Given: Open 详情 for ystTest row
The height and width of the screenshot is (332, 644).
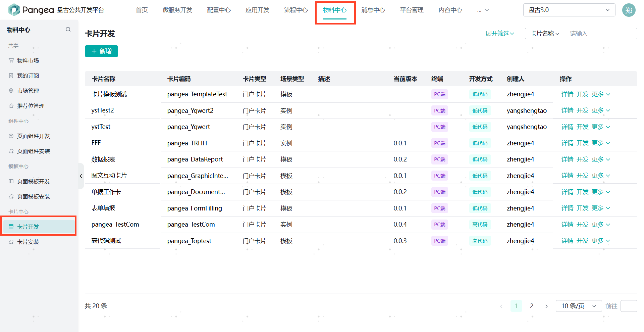Looking at the screenshot, I should click(568, 127).
